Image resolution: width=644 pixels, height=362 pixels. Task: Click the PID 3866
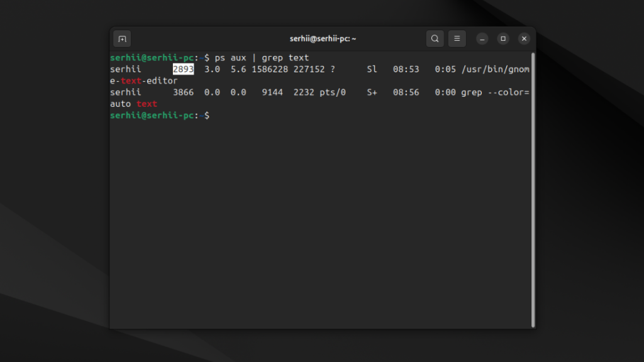[x=183, y=92]
